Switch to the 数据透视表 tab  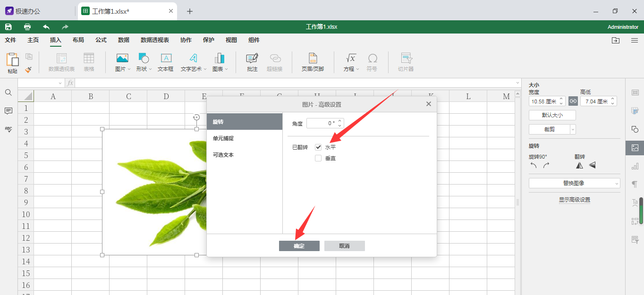point(155,40)
